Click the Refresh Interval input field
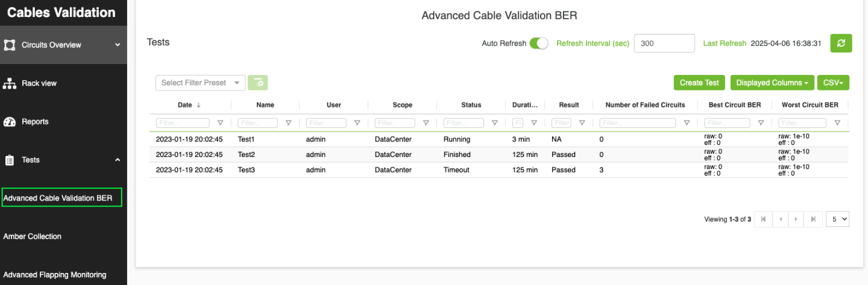This screenshot has height=285, width=868. click(664, 43)
